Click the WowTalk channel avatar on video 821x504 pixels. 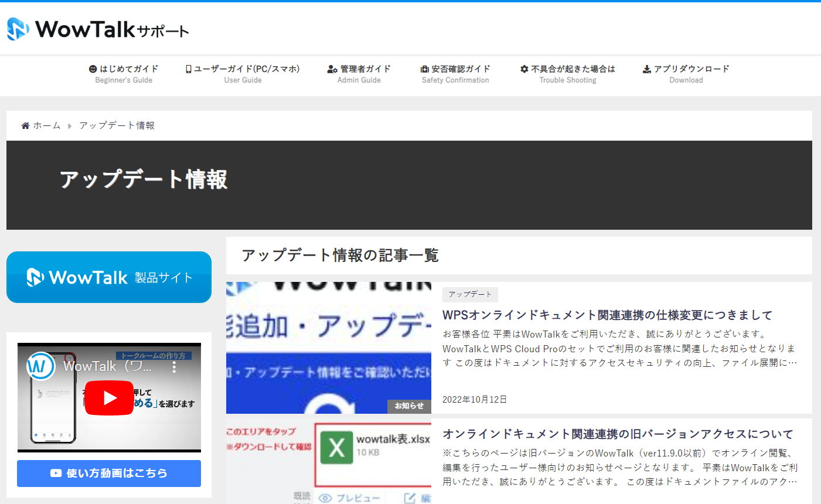[40, 367]
